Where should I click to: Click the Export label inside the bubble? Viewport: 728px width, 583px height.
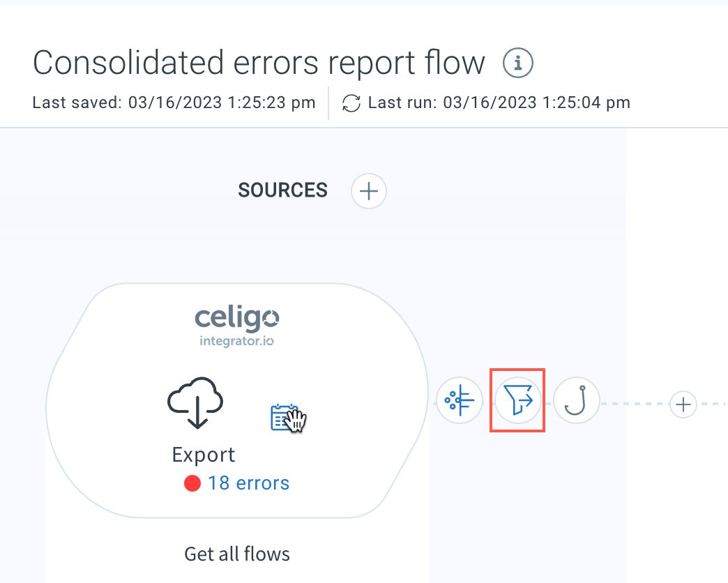pyautogui.click(x=203, y=454)
